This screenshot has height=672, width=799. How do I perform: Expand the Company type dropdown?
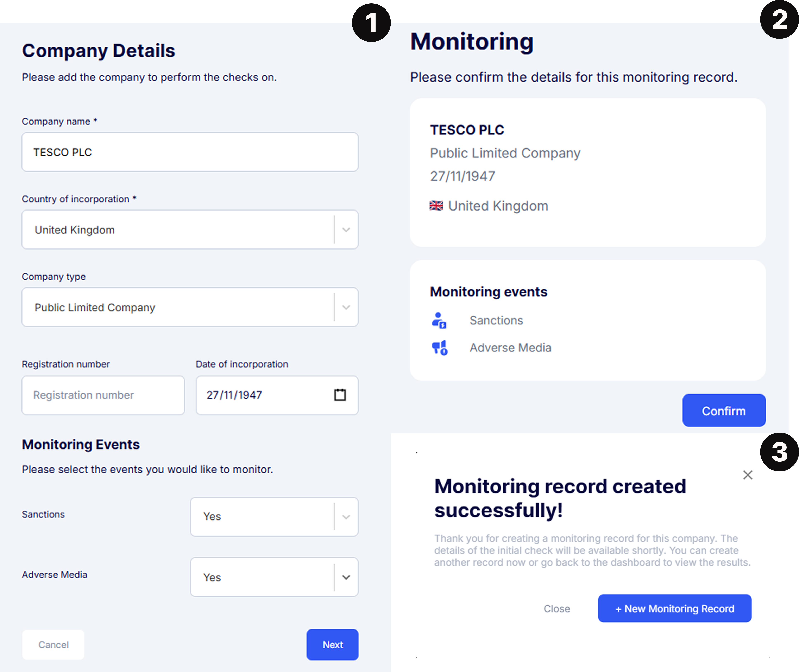click(190, 307)
